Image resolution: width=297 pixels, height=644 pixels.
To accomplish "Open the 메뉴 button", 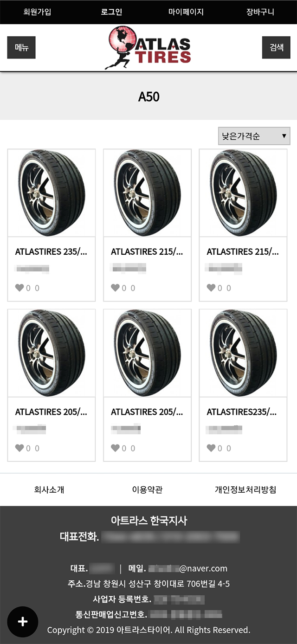I will [x=21, y=47].
